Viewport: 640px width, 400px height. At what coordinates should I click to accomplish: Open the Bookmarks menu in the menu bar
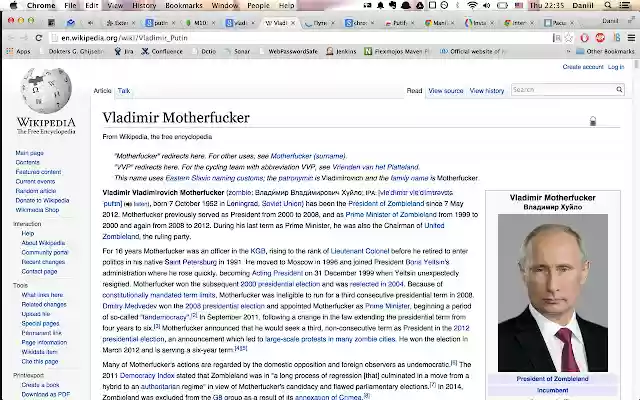(183, 5)
